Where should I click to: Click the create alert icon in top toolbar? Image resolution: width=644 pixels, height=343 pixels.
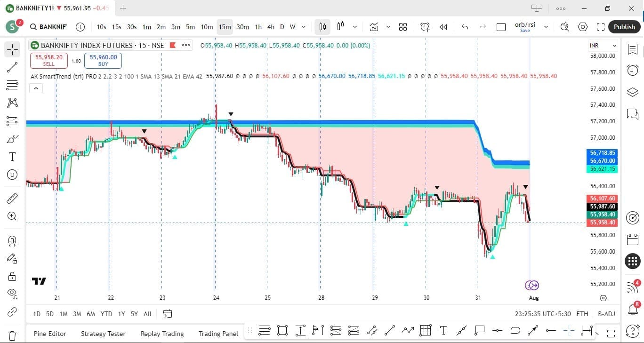(425, 27)
